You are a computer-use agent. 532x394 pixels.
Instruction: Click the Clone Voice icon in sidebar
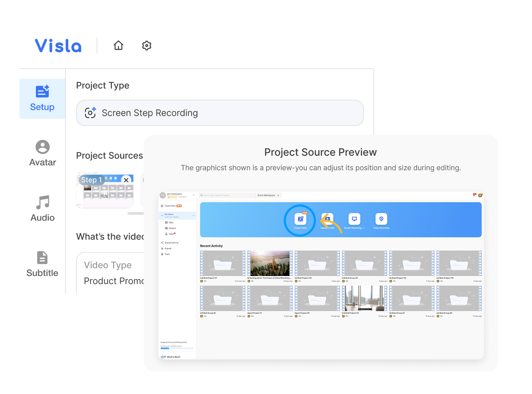[162, 206]
